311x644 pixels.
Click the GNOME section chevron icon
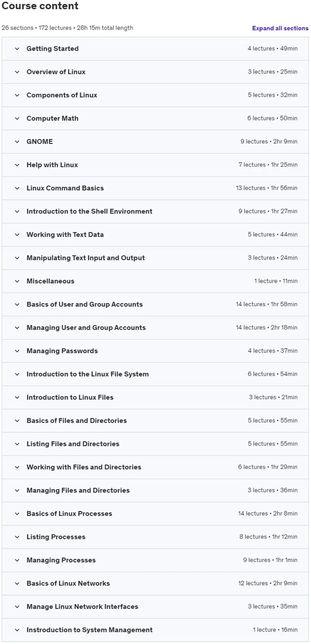(x=17, y=142)
